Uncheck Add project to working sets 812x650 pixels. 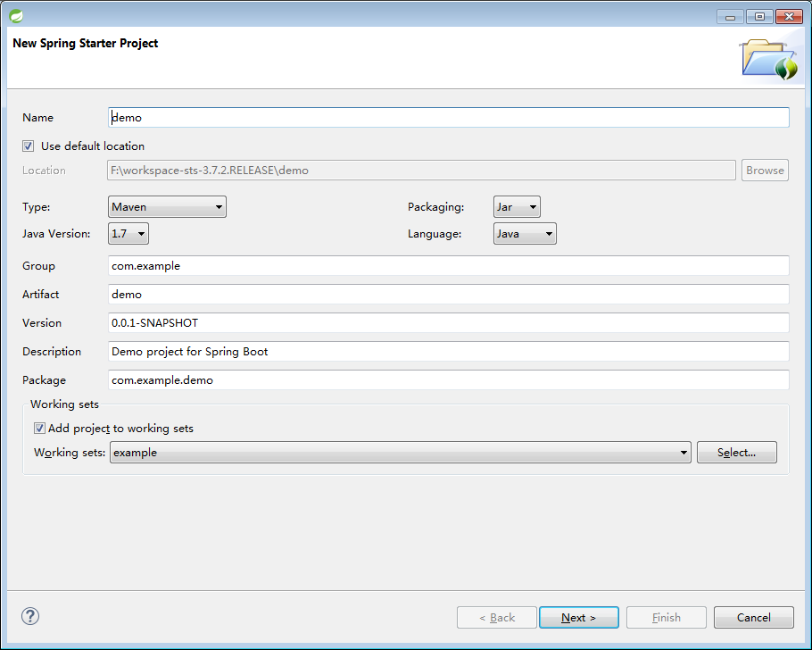(39, 429)
